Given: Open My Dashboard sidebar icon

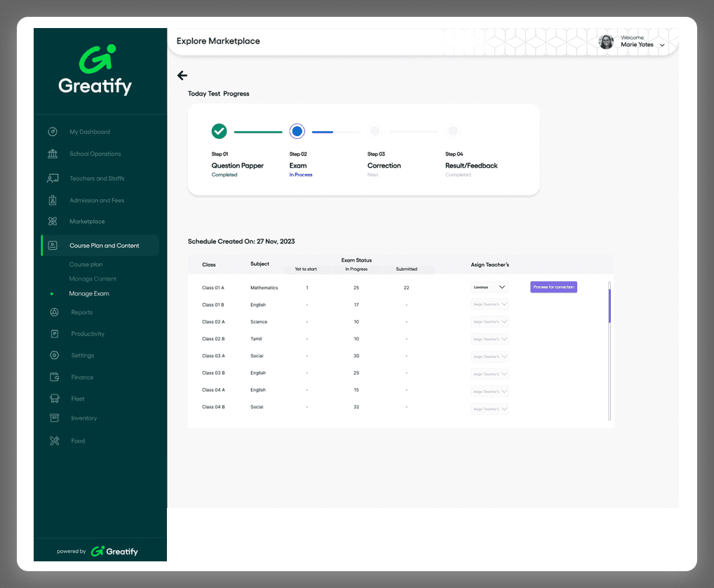Looking at the screenshot, I should coord(53,132).
